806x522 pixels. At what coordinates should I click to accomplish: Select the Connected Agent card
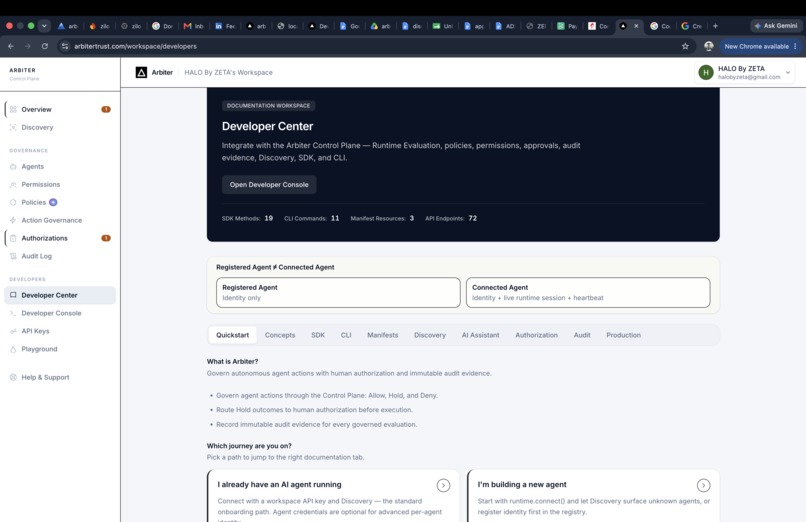[x=588, y=292]
